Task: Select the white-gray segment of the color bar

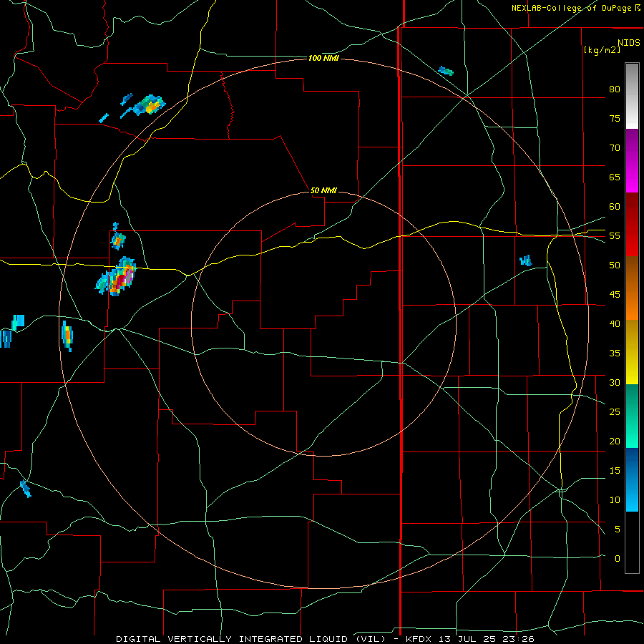Action: click(632, 96)
